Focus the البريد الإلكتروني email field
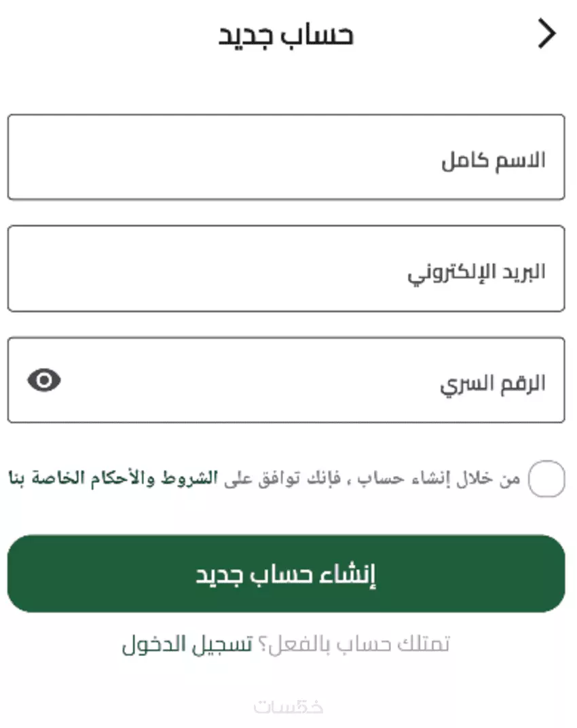577x728 pixels. pyautogui.click(x=285, y=268)
